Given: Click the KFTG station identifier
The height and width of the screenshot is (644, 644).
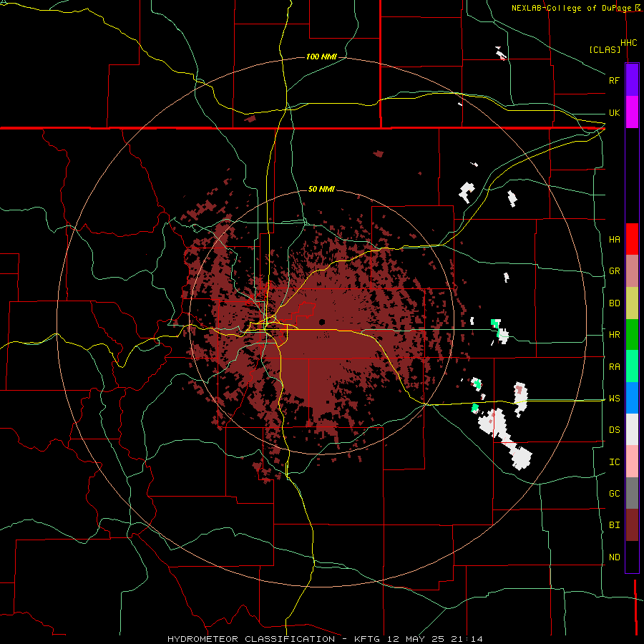Looking at the screenshot, I should click(x=368, y=639).
